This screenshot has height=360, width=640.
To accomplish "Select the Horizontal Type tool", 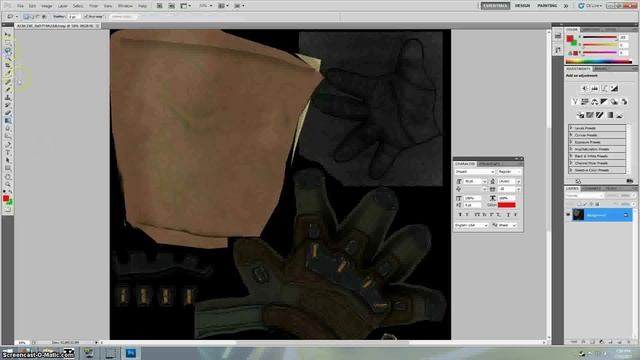I will (x=8, y=152).
